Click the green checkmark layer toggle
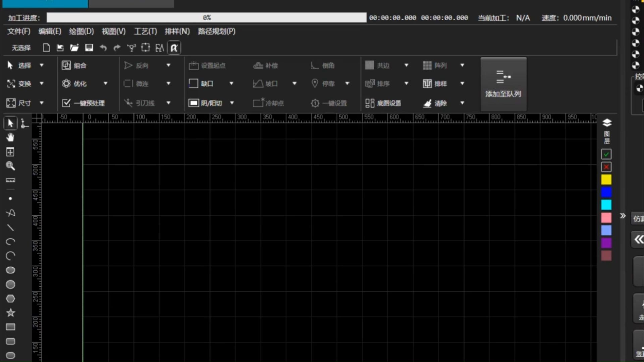The width and height of the screenshot is (644, 362). tap(606, 154)
